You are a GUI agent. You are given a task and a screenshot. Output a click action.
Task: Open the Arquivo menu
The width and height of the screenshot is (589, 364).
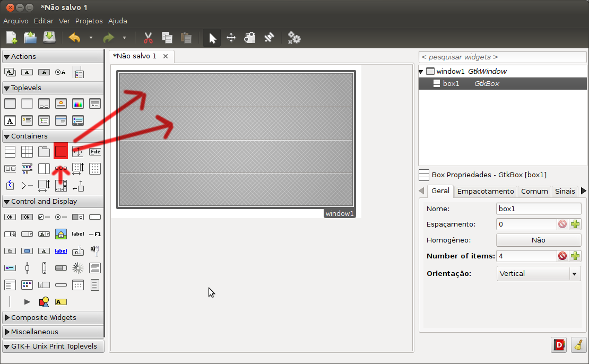15,21
